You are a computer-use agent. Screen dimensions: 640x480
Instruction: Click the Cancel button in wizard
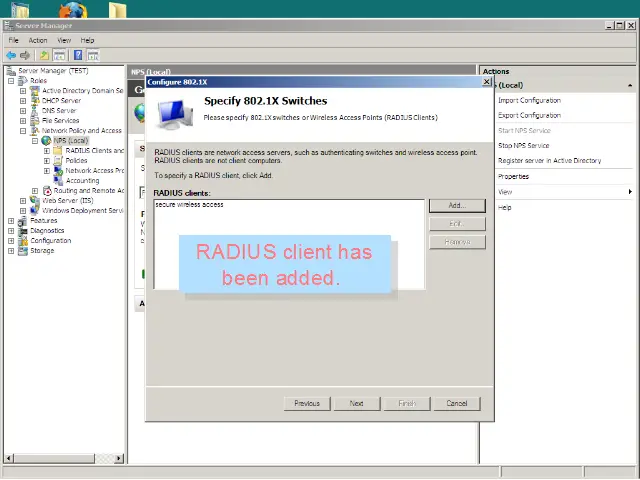click(457, 403)
